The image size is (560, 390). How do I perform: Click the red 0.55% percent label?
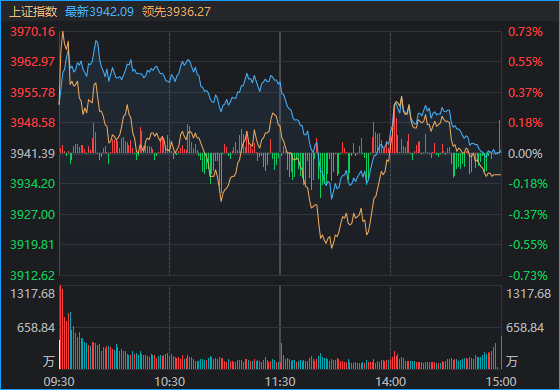(525, 62)
